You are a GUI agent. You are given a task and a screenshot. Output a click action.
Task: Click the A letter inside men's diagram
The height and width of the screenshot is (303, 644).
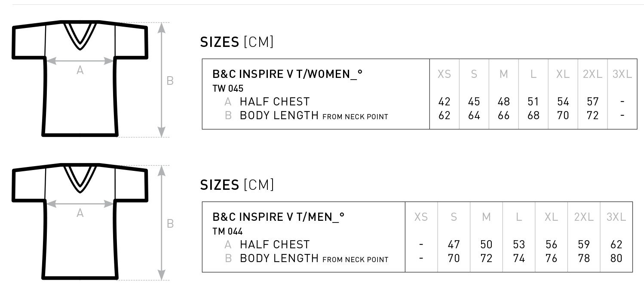click(x=80, y=213)
